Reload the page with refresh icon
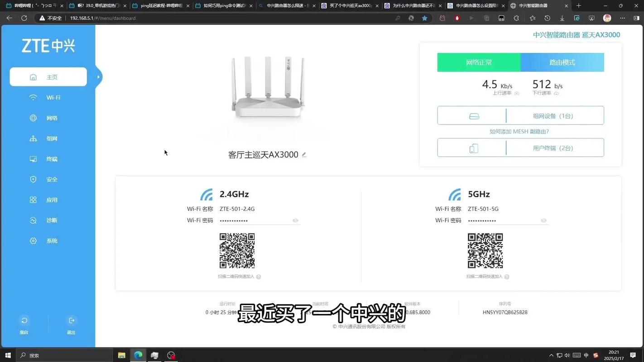Image resolution: width=644 pixels, height=362 pixels. [x=24, y=18]
